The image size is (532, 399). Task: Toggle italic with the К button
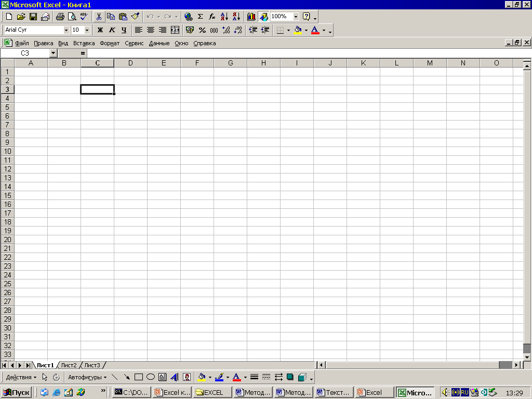(x=112, y=30)
